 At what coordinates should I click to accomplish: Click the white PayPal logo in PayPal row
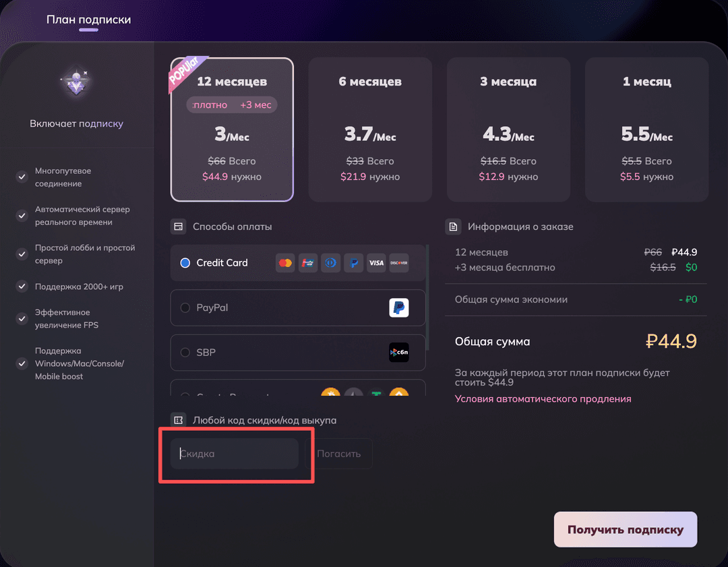[399, 308]
